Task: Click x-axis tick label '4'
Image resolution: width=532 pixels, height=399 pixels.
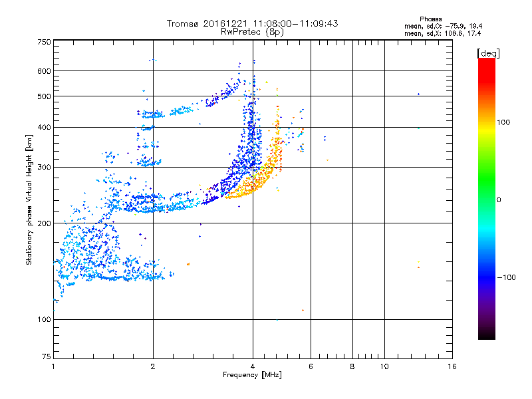Action: (x=253, y=366)
